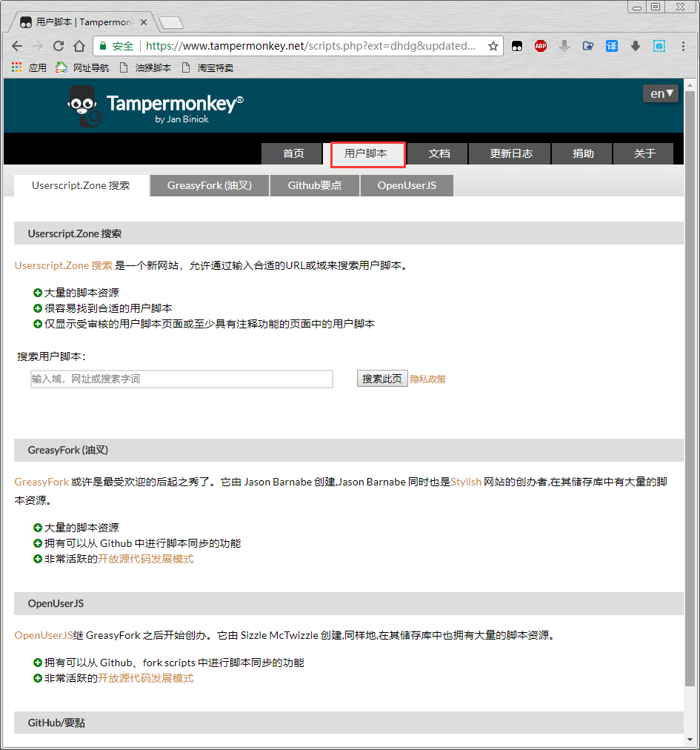700x750 pixels.
Task: Click the bookmark folder extension icon
Action: pyautogui.click(x=588, y=46)
